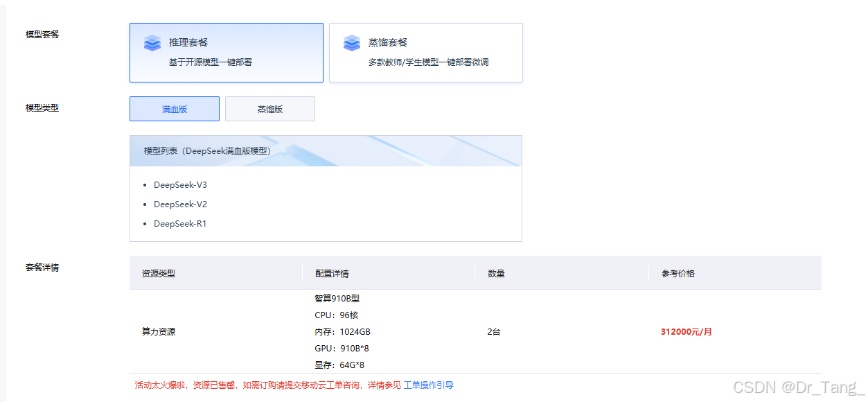This screenshot has height=402, width=868.
Task: Click DeepSeek-V2 in the model list
Action: point(180,204)
